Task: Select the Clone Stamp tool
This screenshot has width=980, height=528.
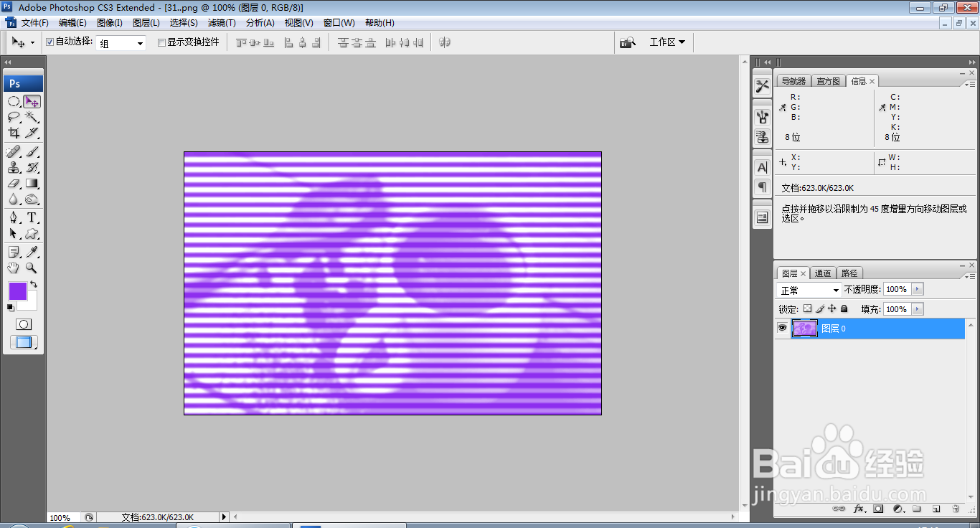Action: [x=14, y=168]
